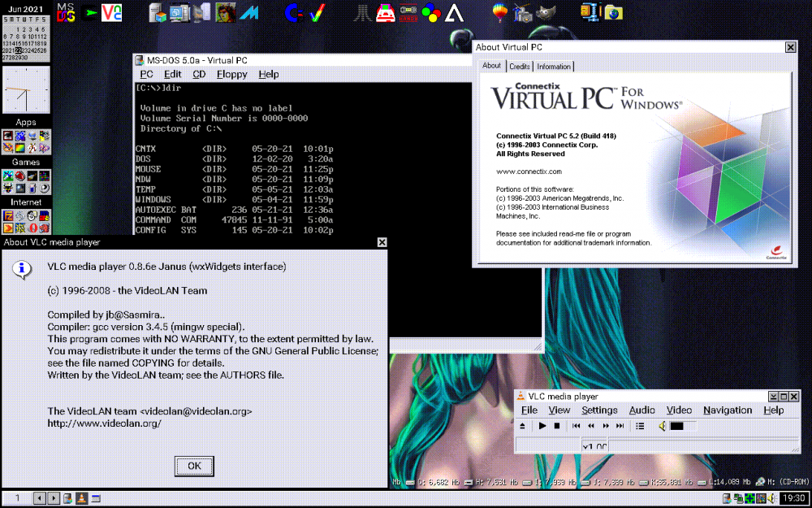
Task: Close the About Virtual PC dialog
Action: 790,47
